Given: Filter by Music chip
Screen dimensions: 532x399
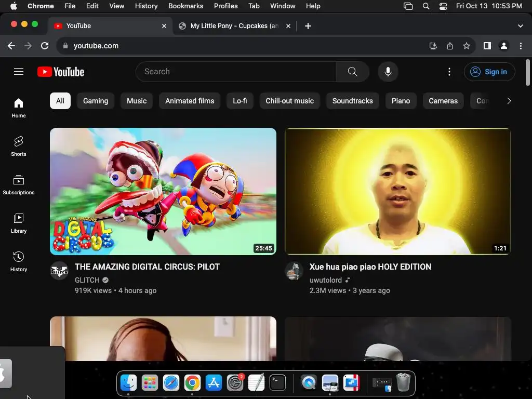Looking at the screenshot, I should (x=137, y=101).
